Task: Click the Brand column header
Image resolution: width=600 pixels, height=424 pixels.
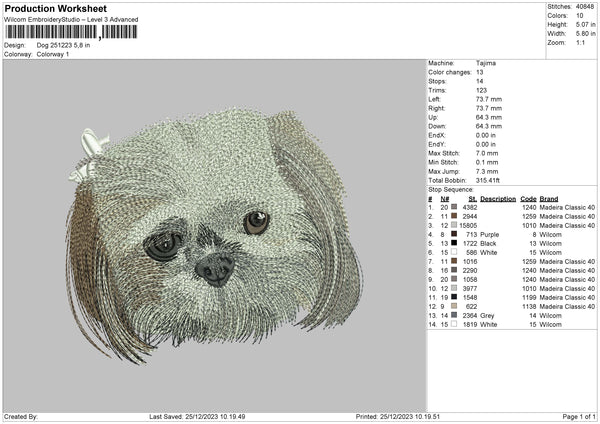Action: click(549, 198)
